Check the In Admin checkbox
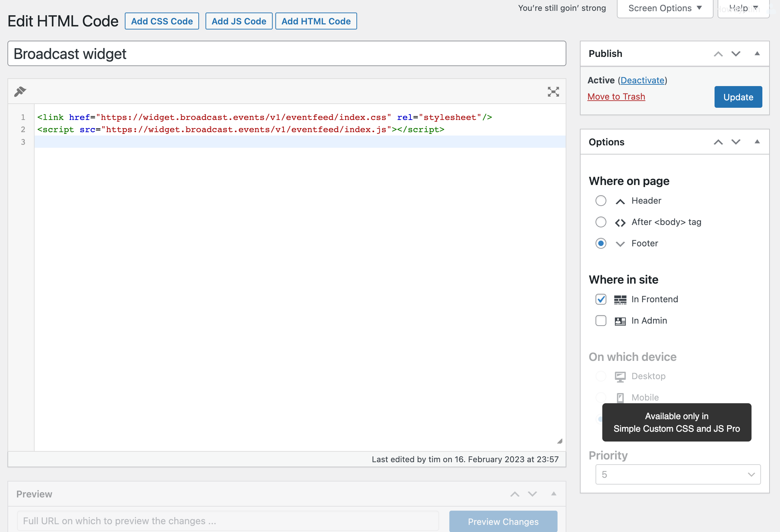 click(x=601, y=321)
